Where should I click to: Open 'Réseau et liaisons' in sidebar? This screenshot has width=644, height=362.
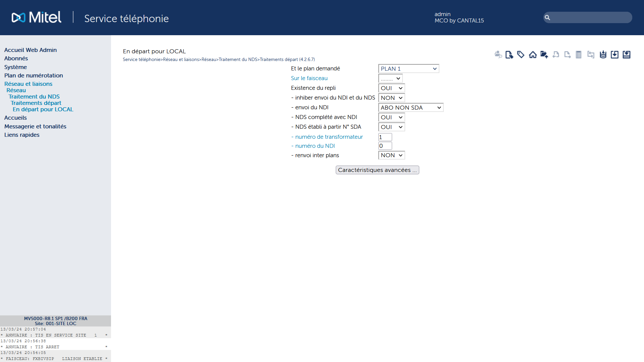pos(28,84)
